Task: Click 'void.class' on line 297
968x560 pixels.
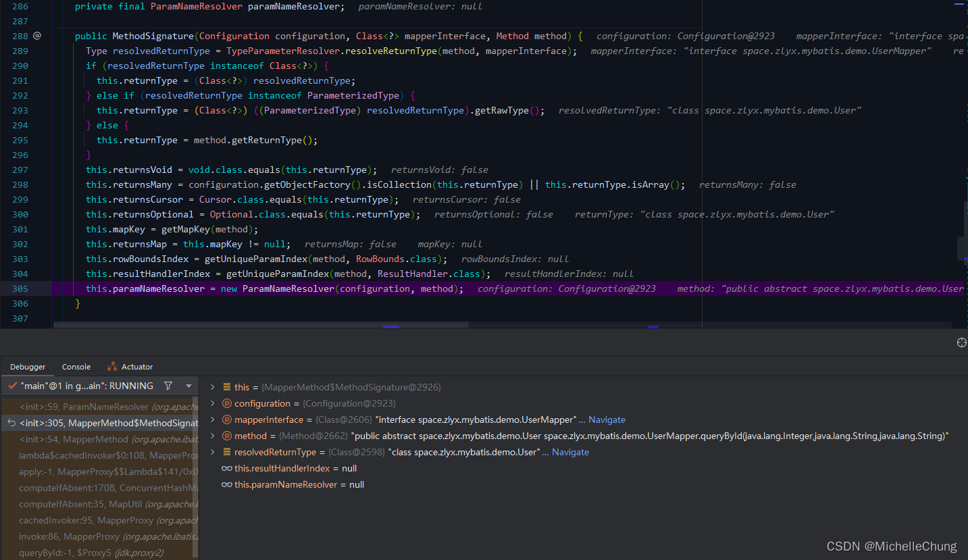Action: 215,170
